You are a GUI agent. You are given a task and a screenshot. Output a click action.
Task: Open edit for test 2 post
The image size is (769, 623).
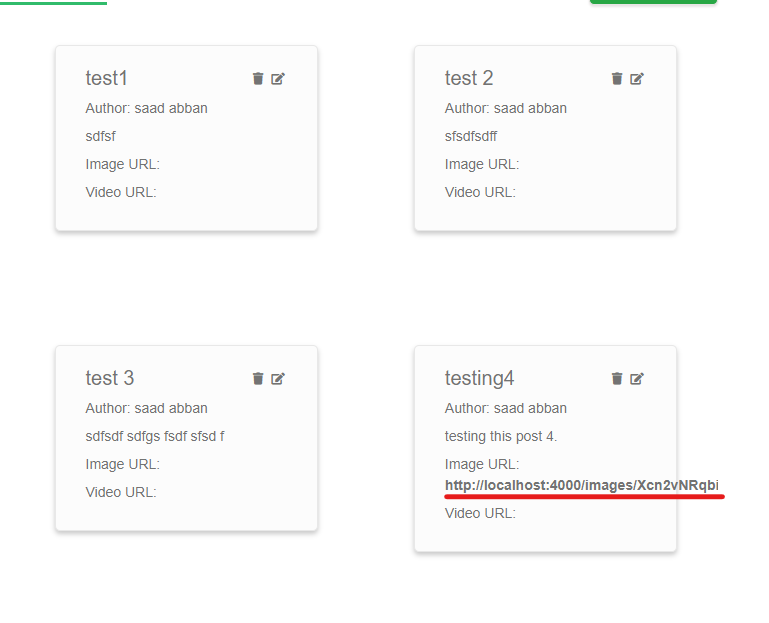637,78
